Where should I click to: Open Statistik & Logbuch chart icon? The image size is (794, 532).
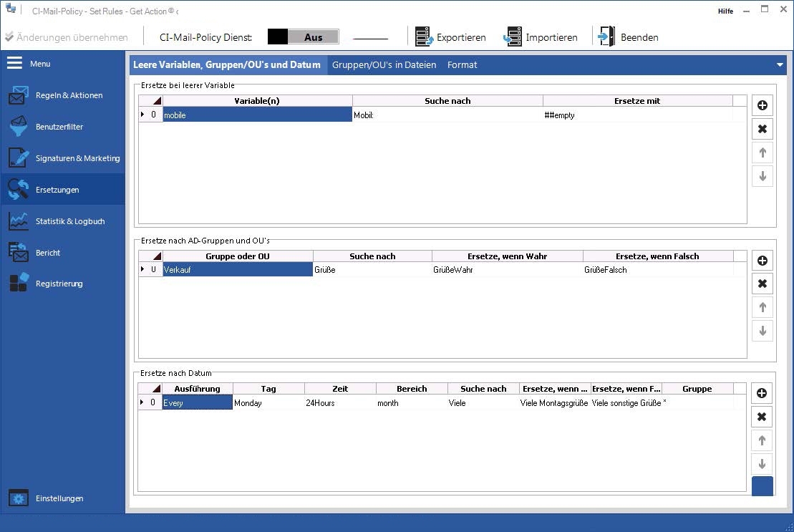pos(19,221)
